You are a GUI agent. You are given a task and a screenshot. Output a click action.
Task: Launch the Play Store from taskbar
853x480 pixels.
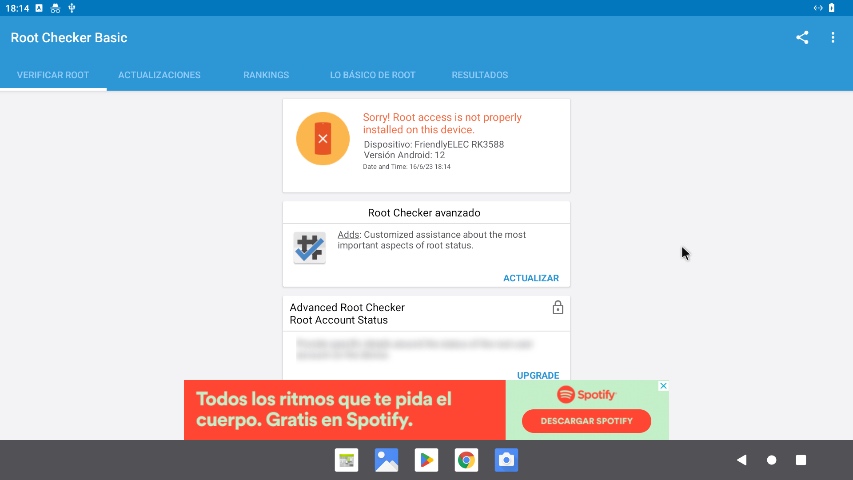[x=426, y=460]
